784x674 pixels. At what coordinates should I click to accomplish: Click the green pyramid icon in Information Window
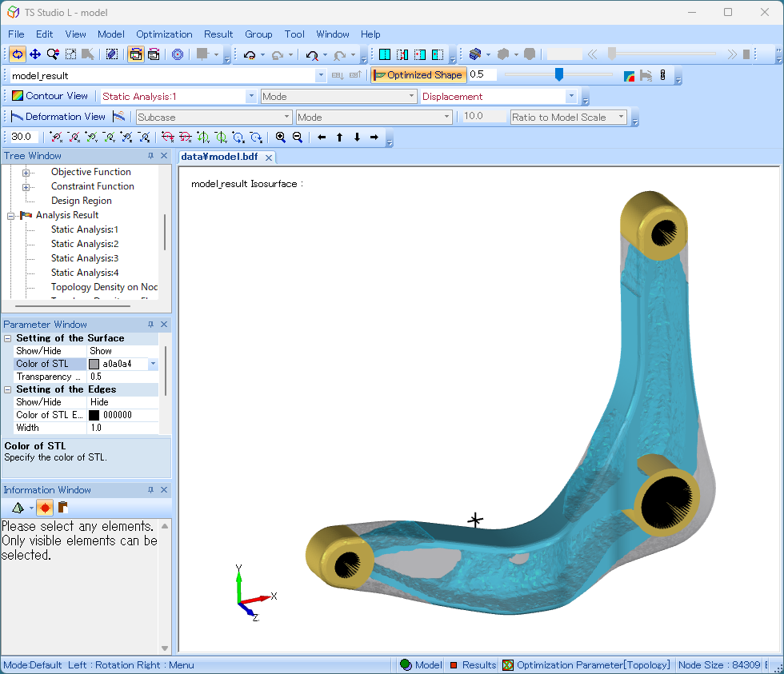[18, 508]
